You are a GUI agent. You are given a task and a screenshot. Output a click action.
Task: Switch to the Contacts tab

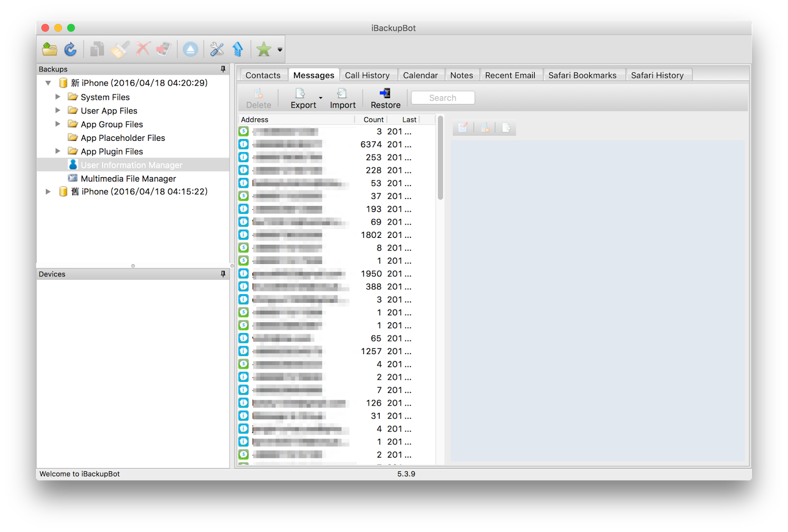(263, 75)
